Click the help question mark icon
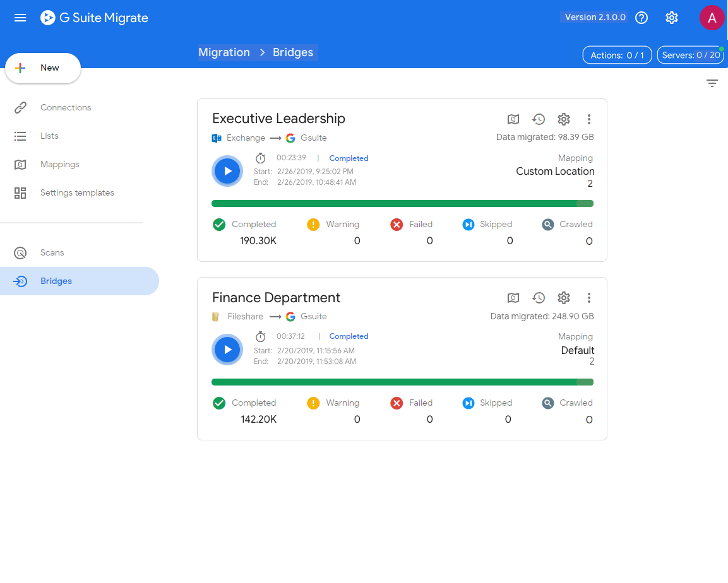Screen dimensions: 728x583 tap(641, 18)
